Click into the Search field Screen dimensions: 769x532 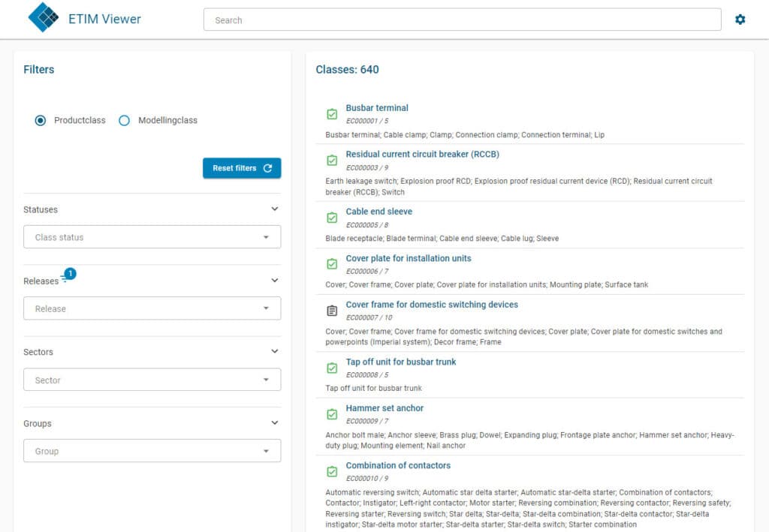tap(462, 20)
